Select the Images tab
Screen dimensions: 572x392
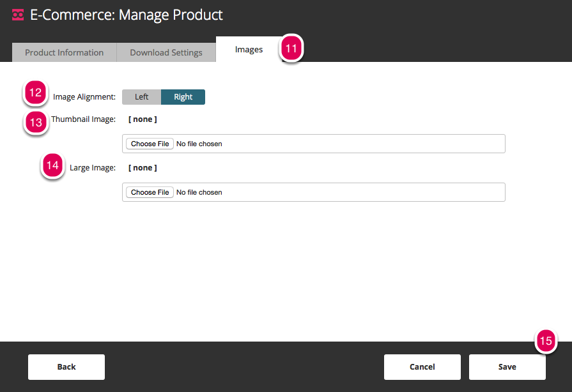[x=249, y=50]
